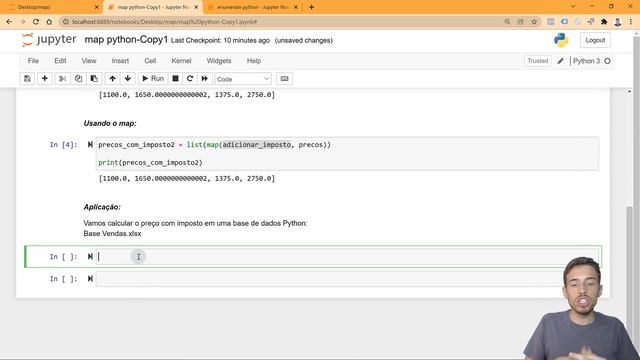Click the pencil edit mode icon
The height and width of the screenshot is (360, 640).
coord(560,61)
